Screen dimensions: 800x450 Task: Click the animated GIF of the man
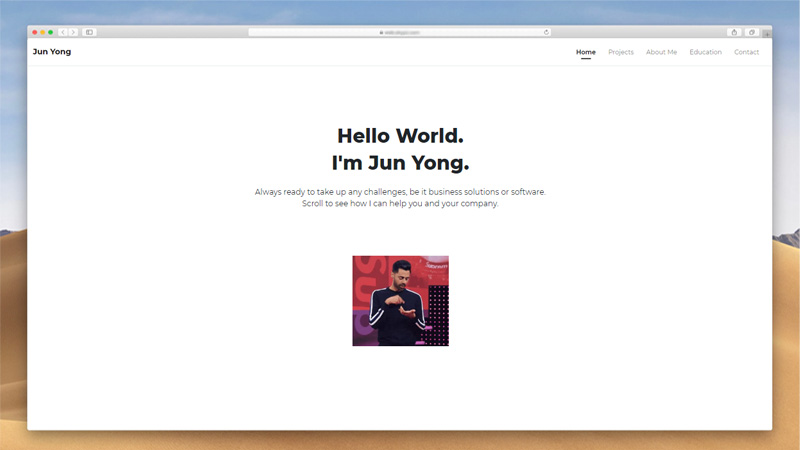[x=400, y=301]
